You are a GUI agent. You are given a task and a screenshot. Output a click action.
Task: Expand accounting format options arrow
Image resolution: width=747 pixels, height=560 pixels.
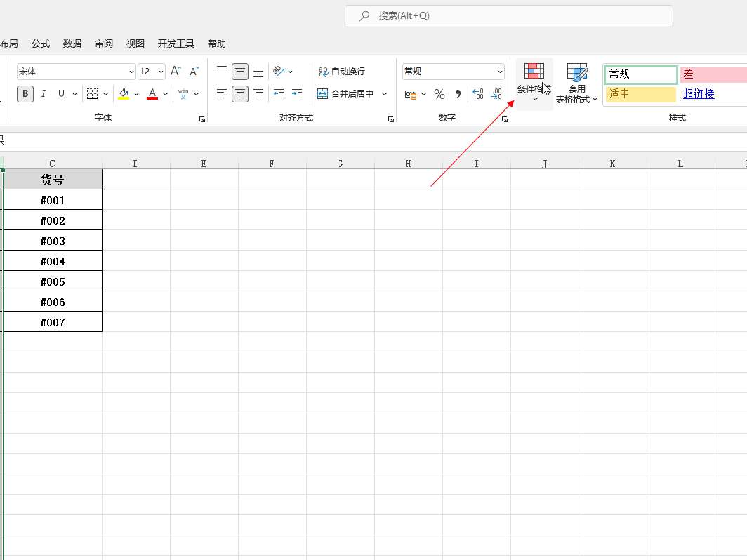tap(423, 94)
